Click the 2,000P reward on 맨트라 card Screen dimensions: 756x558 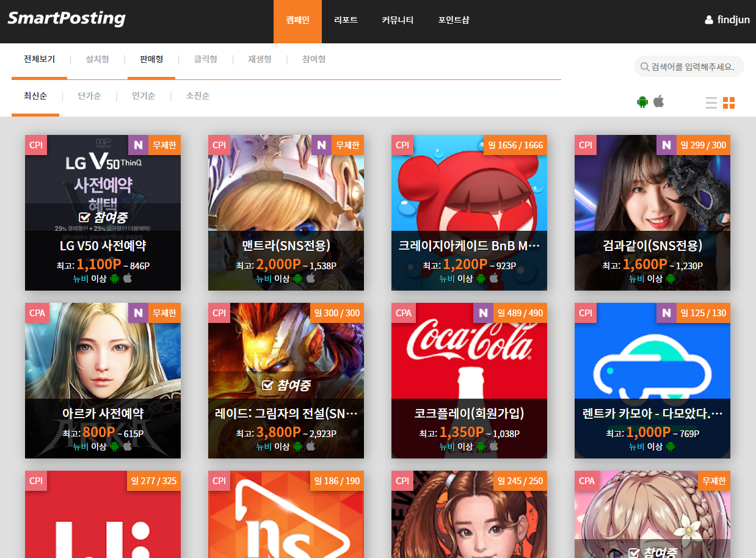(278, 264)
